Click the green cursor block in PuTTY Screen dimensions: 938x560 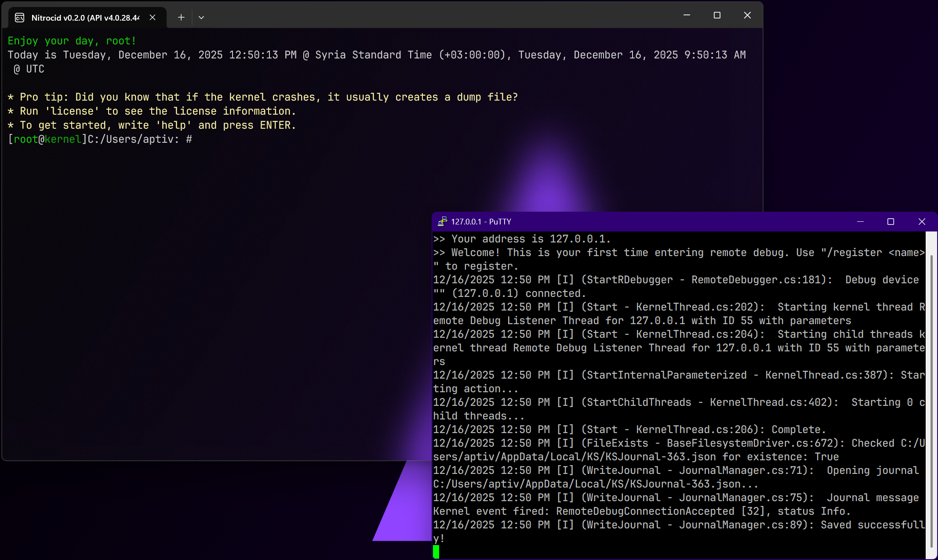[436, 552]
